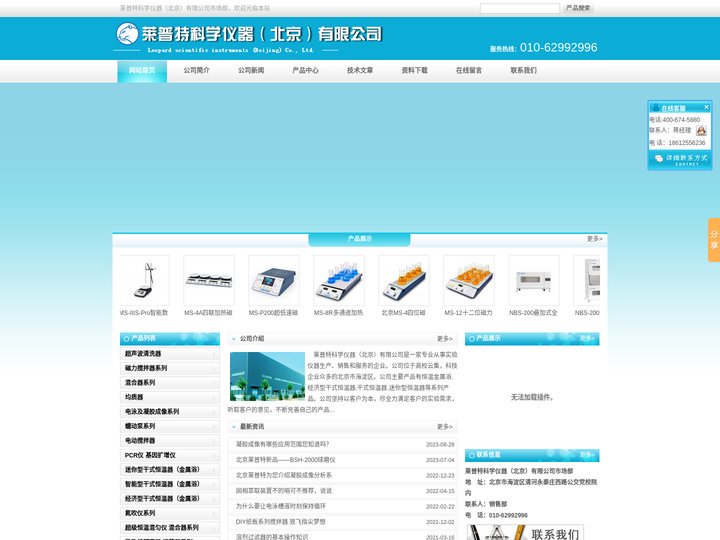The height and width of the screenshot is (540, 720).
Task: Click 更多> in right 产品展示 panel header
Action: [x=587, y=338]
